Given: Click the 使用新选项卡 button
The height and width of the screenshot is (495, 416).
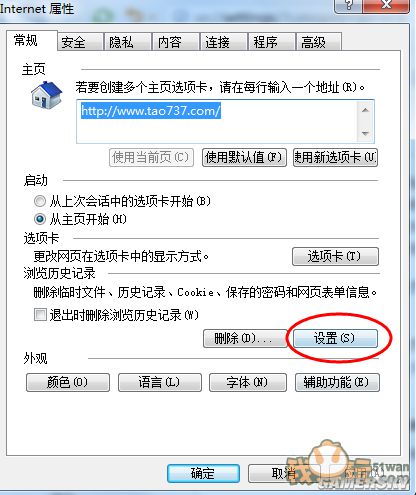Looking at the screenshot, I should click(335, 157).
